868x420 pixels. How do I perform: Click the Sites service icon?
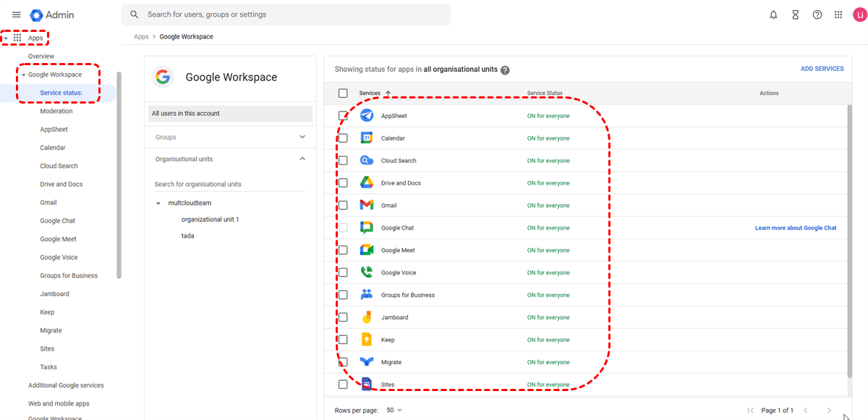(x=367, y=385)
